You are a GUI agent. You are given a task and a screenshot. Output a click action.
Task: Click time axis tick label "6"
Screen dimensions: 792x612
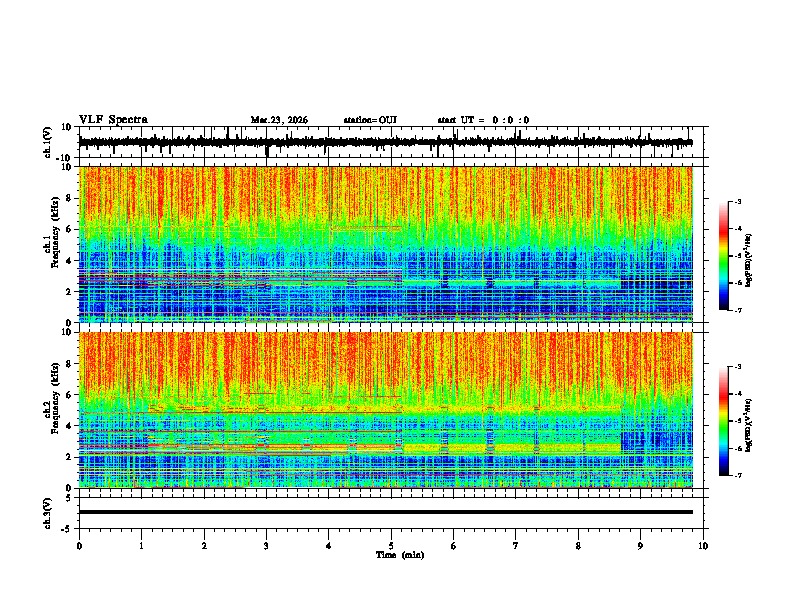[454, 546]
